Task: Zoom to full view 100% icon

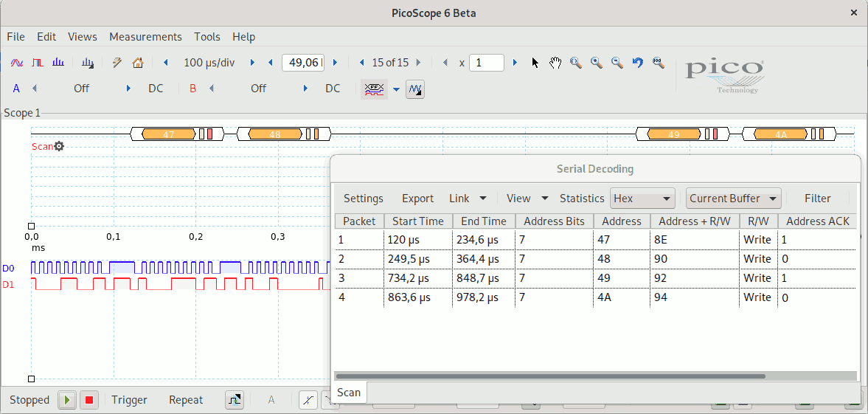Action: click(x=659, y=63)
